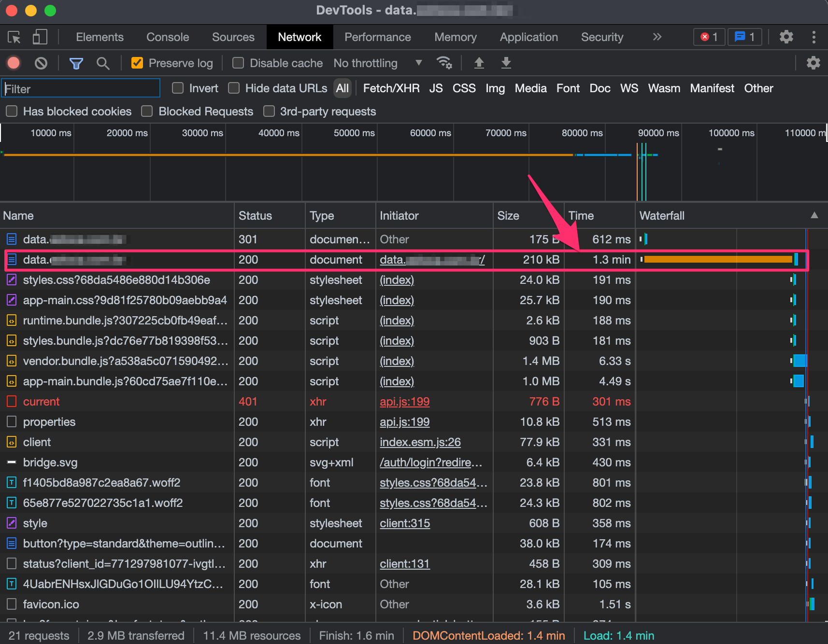Open the network search magnifier
828x644 pixels.
[102, 63]
